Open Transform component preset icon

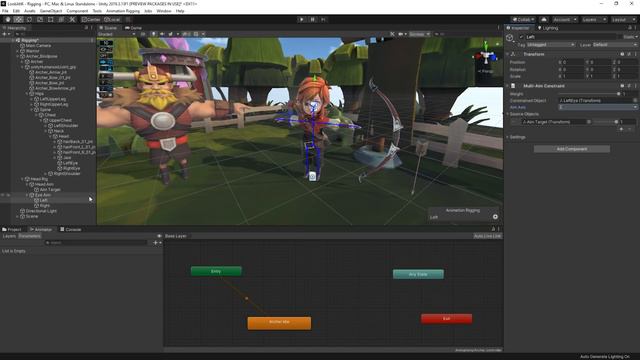tap(629, 54)
